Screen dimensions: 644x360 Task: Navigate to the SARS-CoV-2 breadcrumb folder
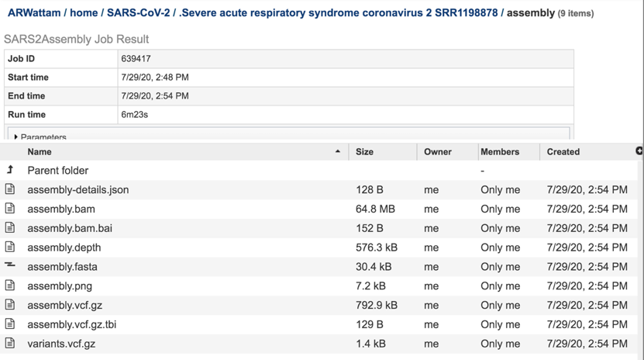(x=138, y=13)
